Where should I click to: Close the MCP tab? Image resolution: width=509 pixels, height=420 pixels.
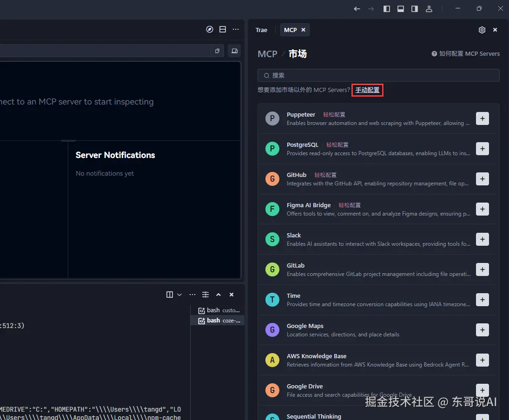[x=303, y=30]
